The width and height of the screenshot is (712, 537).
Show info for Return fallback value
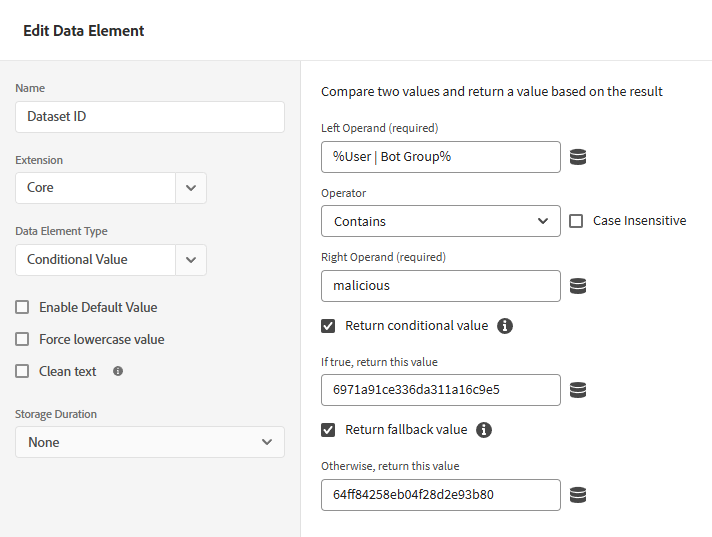click(x=484, y=430)
